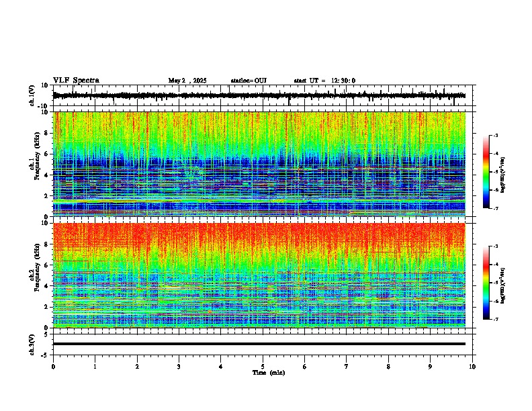The width and height of the screenshot is (532, 411).
Task: Click time axis tick label "3"
Action: click(x=179, y=367)
